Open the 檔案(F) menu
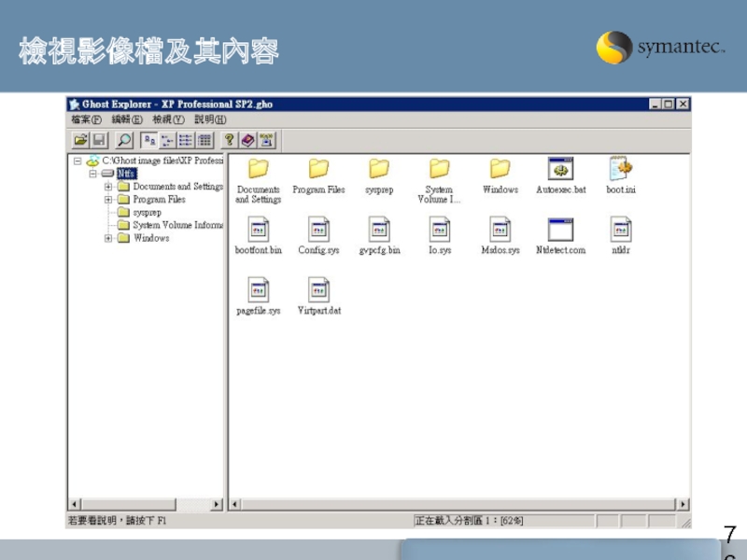 point(86,119)
